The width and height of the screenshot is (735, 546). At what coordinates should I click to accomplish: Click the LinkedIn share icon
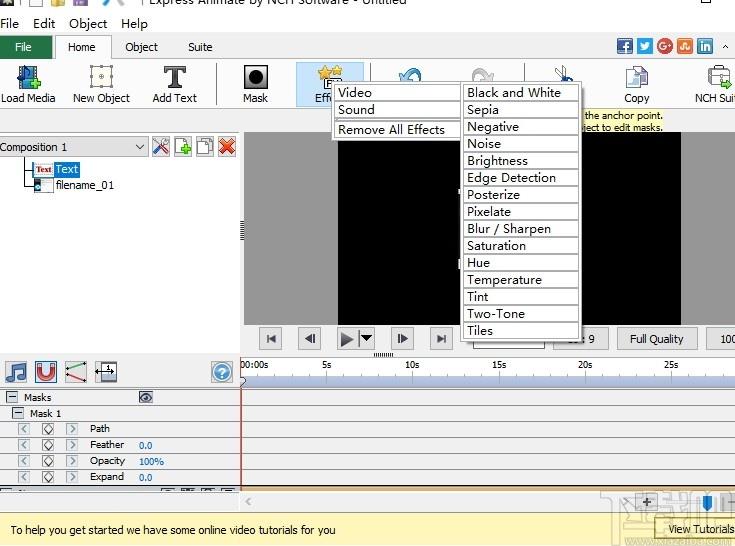point(705,46)
